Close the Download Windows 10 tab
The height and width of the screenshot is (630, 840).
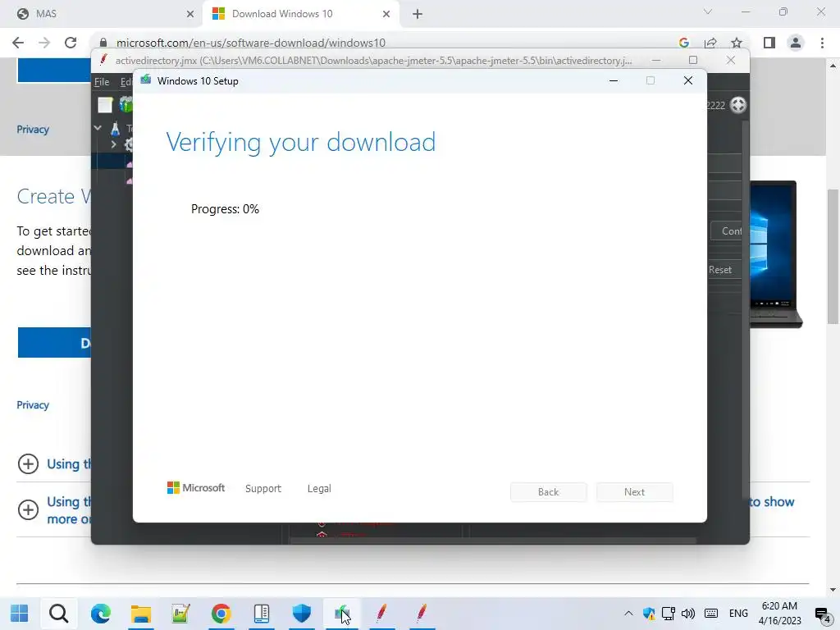tap(386, 14)
